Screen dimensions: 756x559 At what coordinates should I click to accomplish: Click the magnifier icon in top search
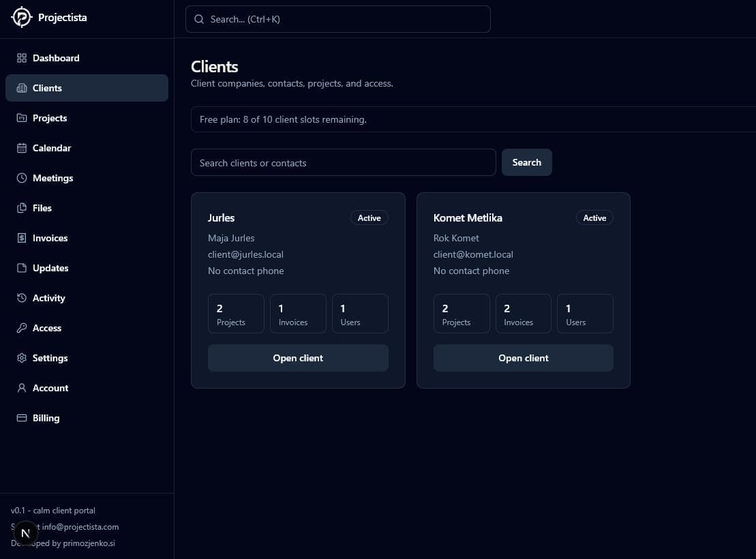pos(199,19)
